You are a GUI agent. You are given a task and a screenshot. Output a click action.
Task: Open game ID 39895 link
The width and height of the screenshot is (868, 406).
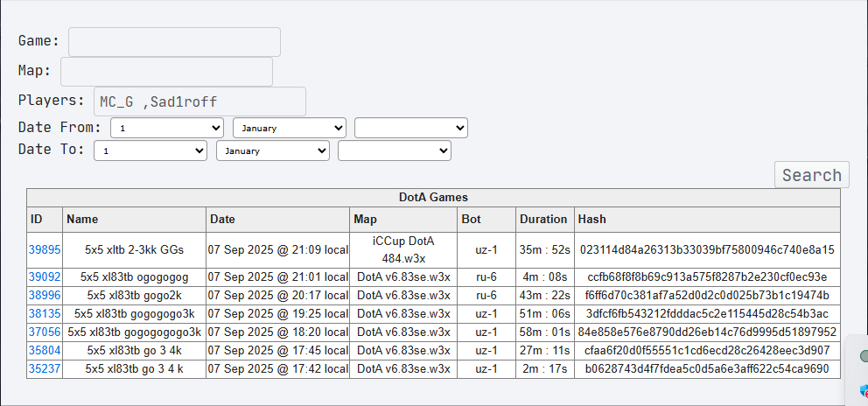[45, 249]
